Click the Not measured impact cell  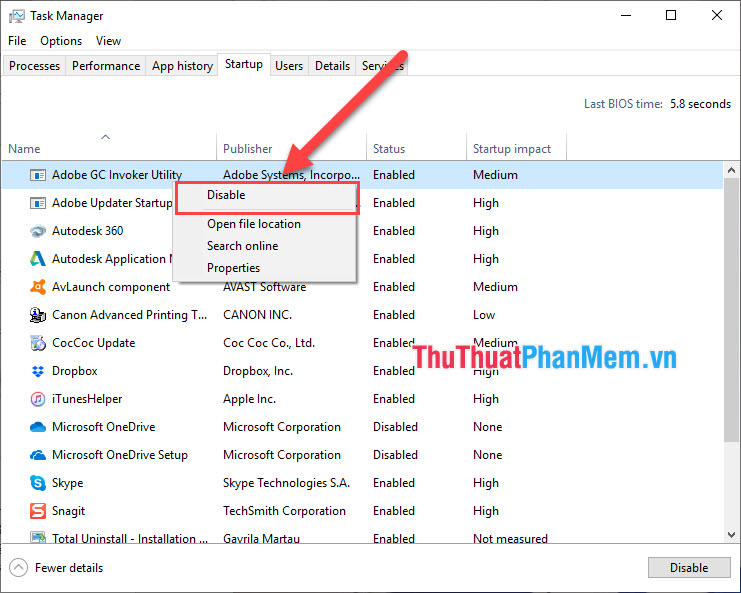510,538
